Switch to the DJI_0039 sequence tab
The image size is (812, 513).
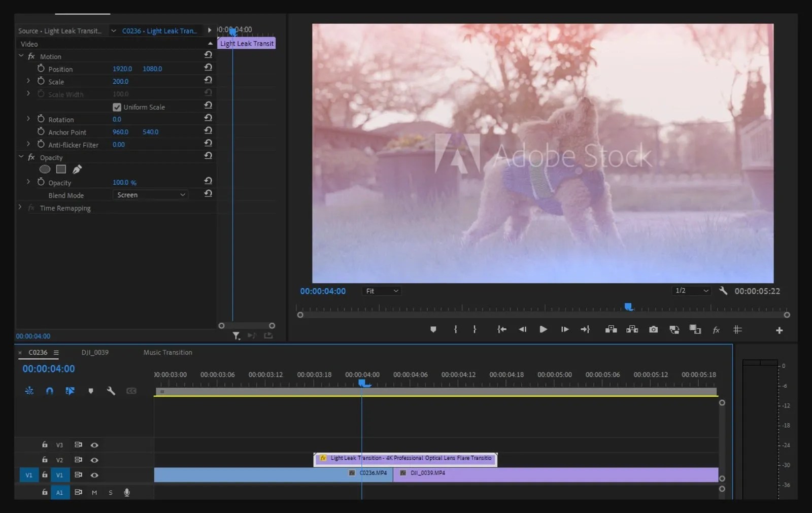94,352
